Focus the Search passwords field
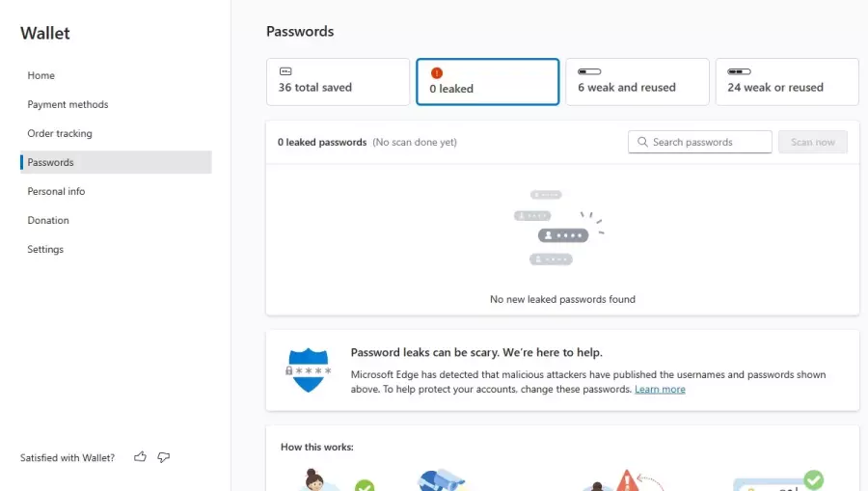 [x=700, y=142]
